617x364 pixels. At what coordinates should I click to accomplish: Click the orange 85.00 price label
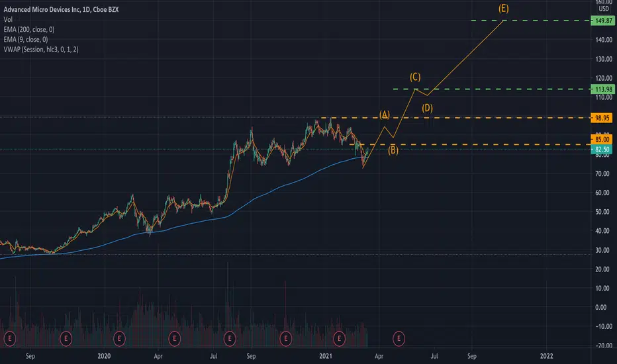[602, 139]
